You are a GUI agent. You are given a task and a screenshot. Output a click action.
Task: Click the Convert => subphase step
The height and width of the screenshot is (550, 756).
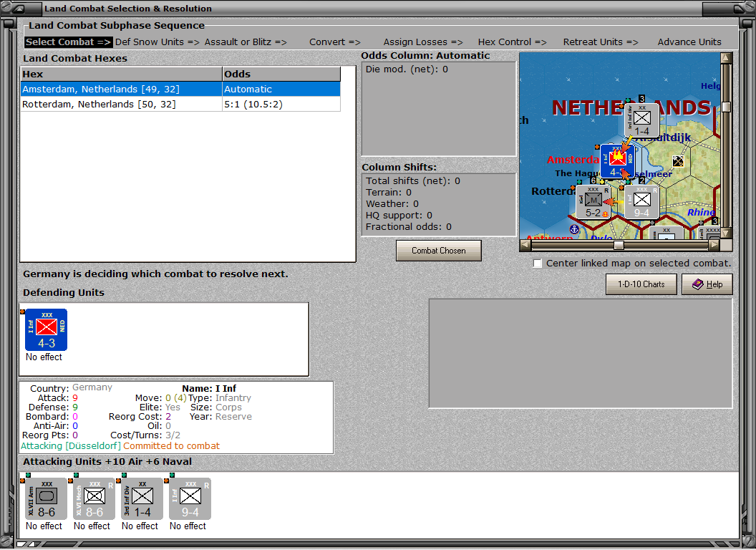click(x=334, y=42)
